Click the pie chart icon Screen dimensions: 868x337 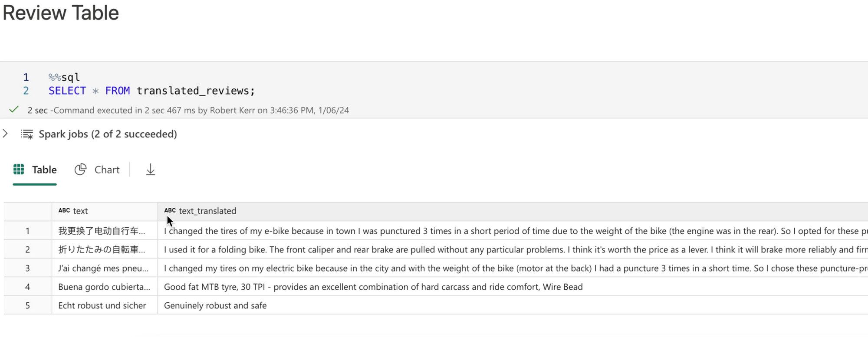click(x=80, y=170)
